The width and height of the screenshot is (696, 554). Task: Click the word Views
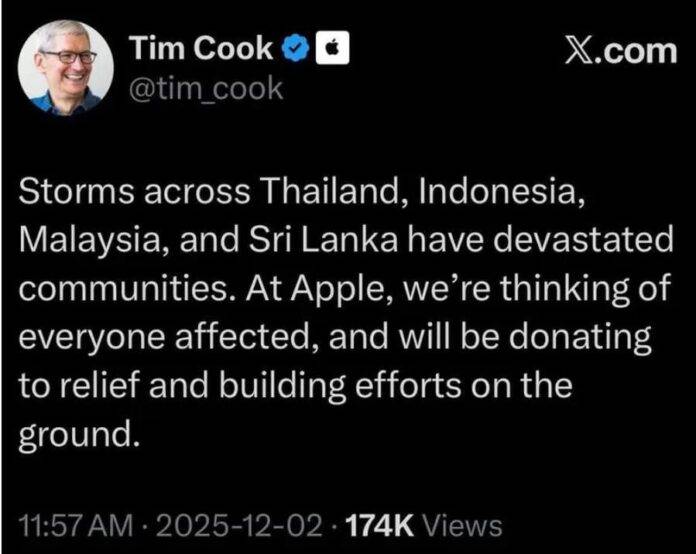(x=462, y=526)
